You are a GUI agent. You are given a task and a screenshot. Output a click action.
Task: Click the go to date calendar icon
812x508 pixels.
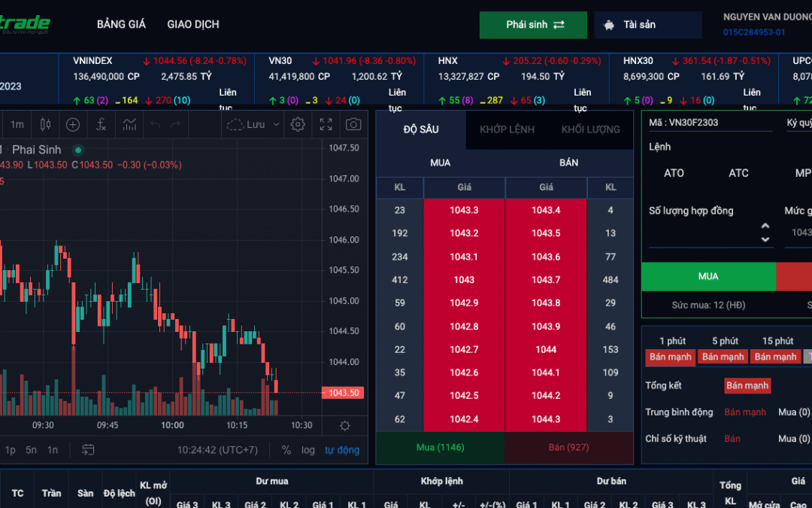(88, 450)
